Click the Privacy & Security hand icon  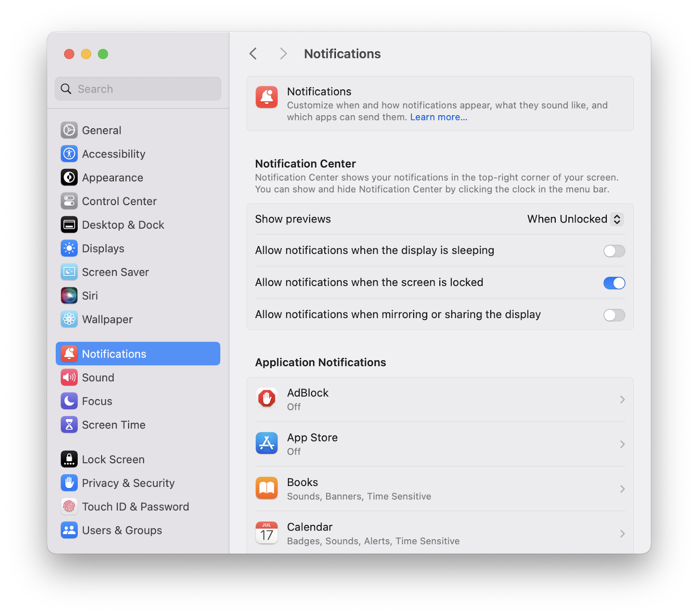[x=69, y=483]
